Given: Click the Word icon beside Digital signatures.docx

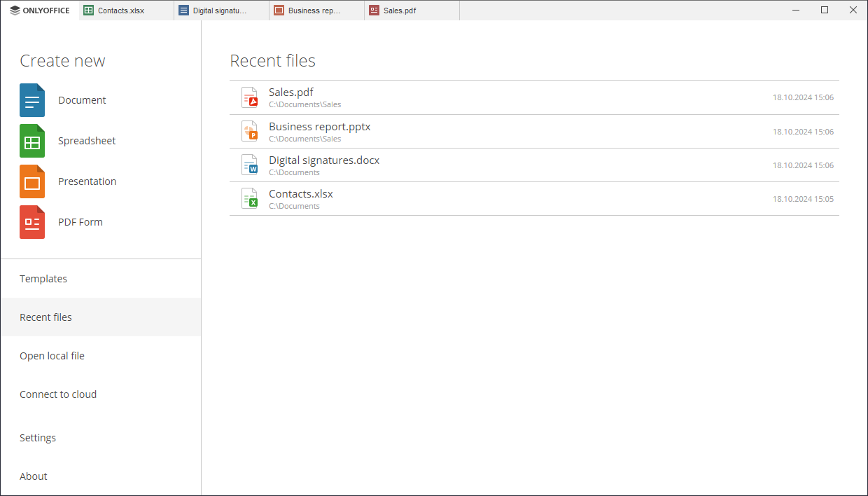Looking at the screenshot, I should coord(249,165).
